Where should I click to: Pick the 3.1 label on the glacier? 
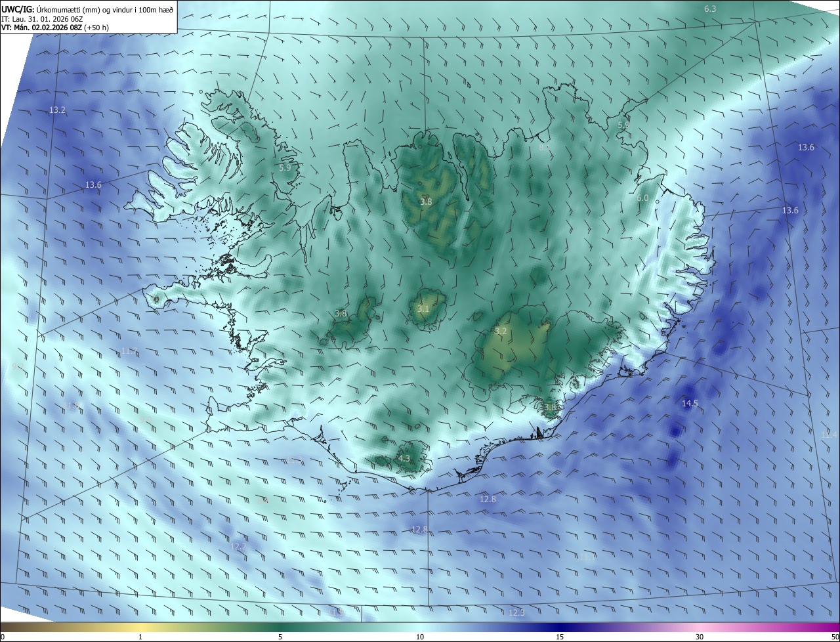423,309
